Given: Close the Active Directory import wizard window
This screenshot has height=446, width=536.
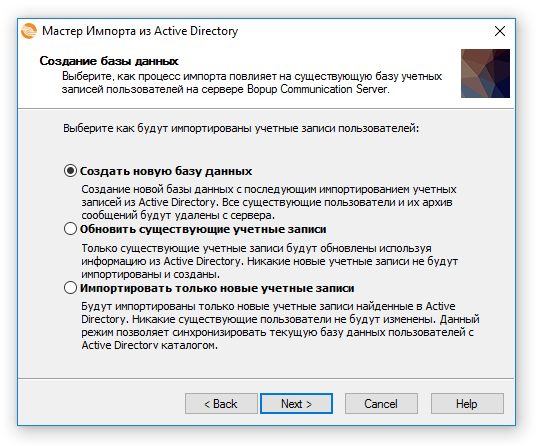Looking at the screenshot, I should (x=500, y=31).
